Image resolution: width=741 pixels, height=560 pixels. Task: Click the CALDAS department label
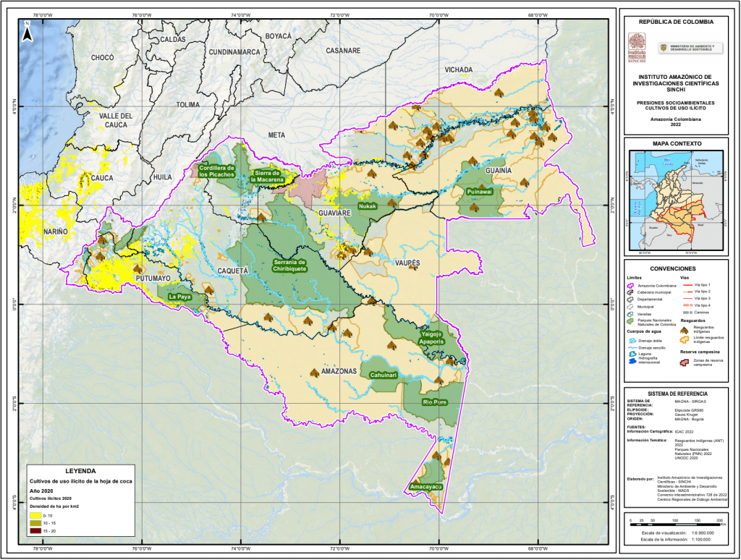[172, 40]
